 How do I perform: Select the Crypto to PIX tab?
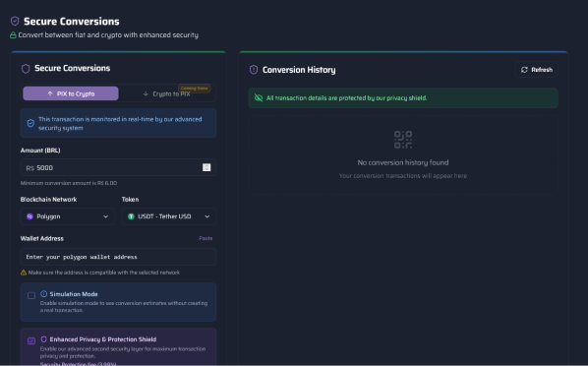[167, 93]
